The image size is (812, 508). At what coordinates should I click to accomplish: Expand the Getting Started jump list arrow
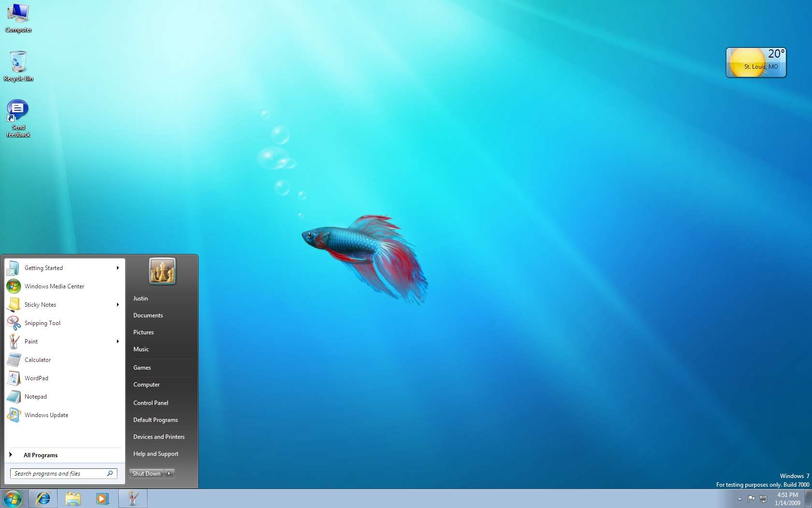pos(117,268)
